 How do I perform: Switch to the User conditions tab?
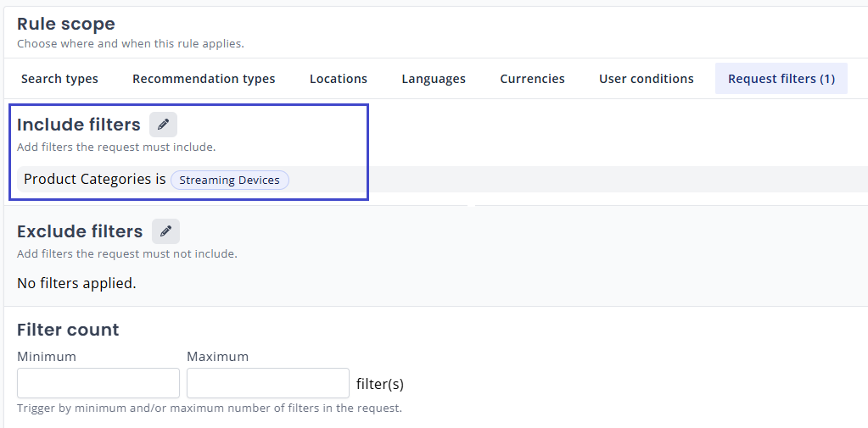(x=646, y=79)
